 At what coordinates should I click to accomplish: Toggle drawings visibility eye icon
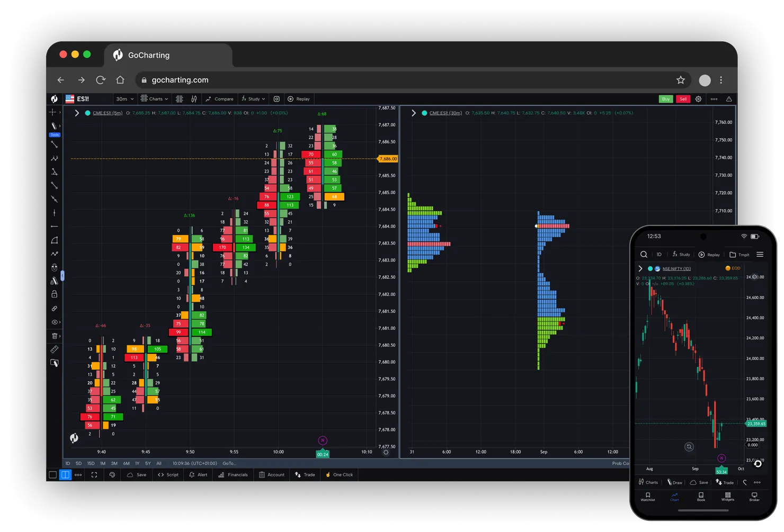point(54,322)
